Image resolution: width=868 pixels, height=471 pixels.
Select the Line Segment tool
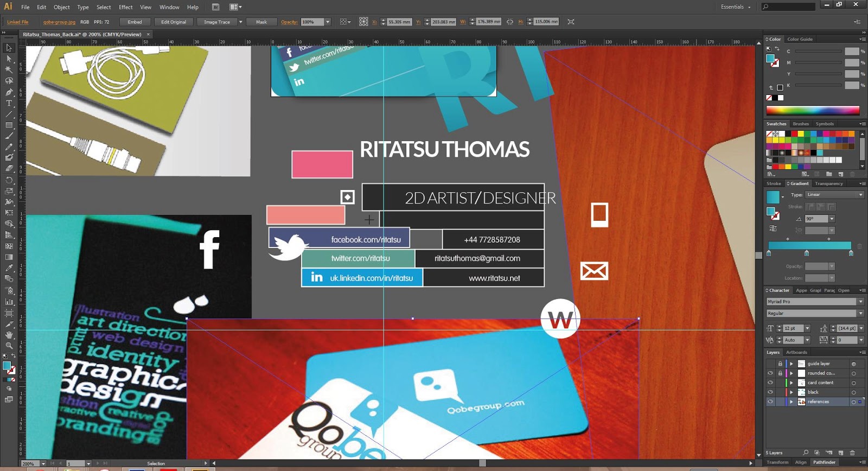[9, 114]
